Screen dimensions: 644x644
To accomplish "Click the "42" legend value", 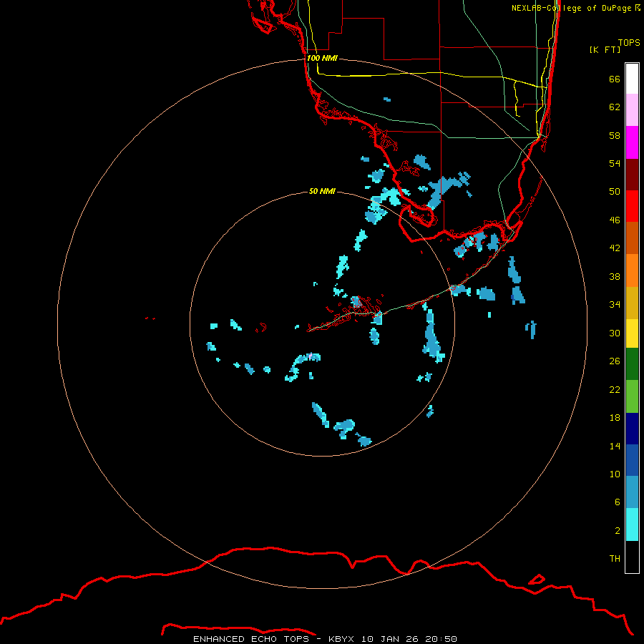I will tap(615, 248).
